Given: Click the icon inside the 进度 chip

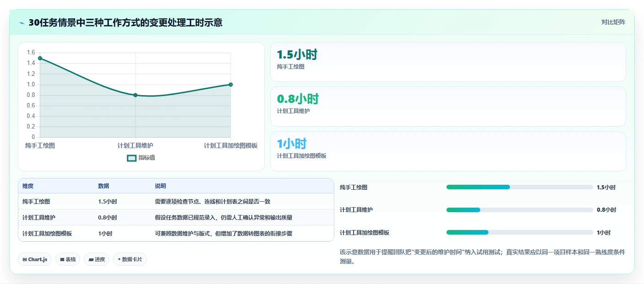Looking at the screenshot, I should [91, 259].
